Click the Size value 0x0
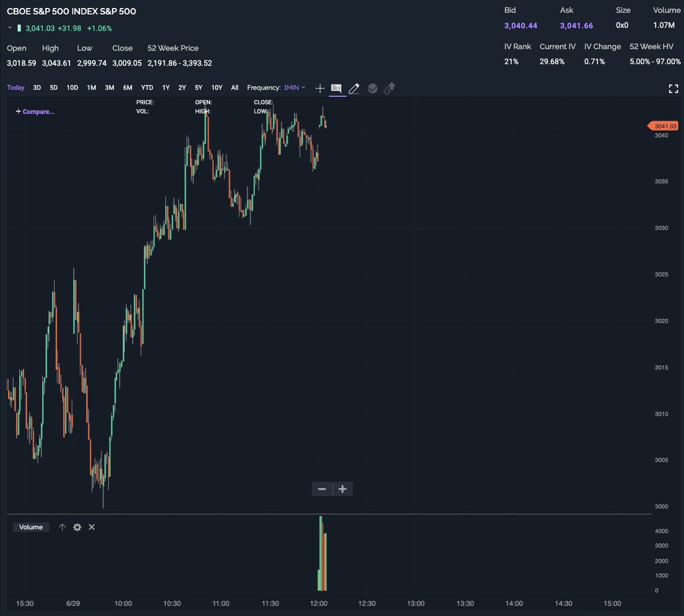This screenshot has width=684, height=616. [x=622, y=26]
